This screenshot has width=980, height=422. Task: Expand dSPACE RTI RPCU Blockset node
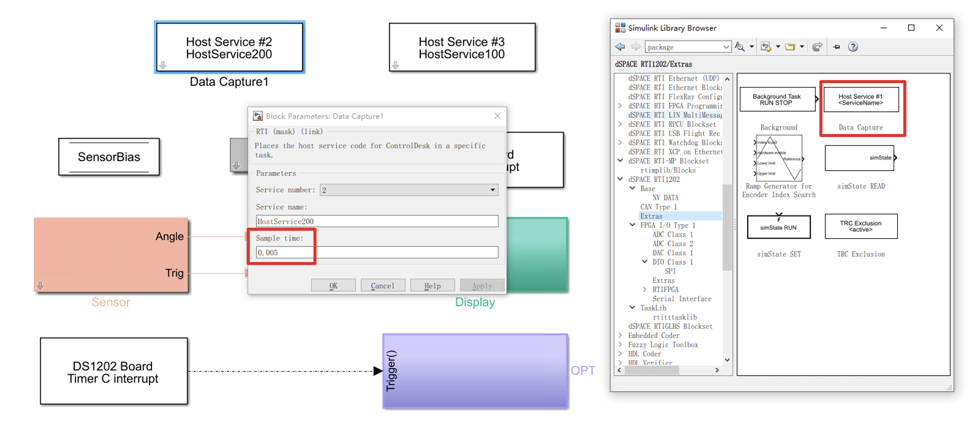[620, 124]
